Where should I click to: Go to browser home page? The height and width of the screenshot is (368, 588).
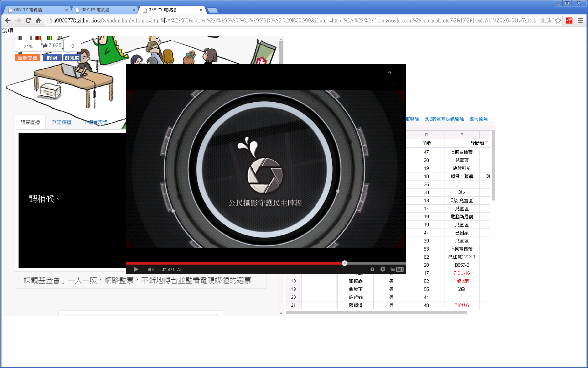pyautogui.click(x=39, y=21)
